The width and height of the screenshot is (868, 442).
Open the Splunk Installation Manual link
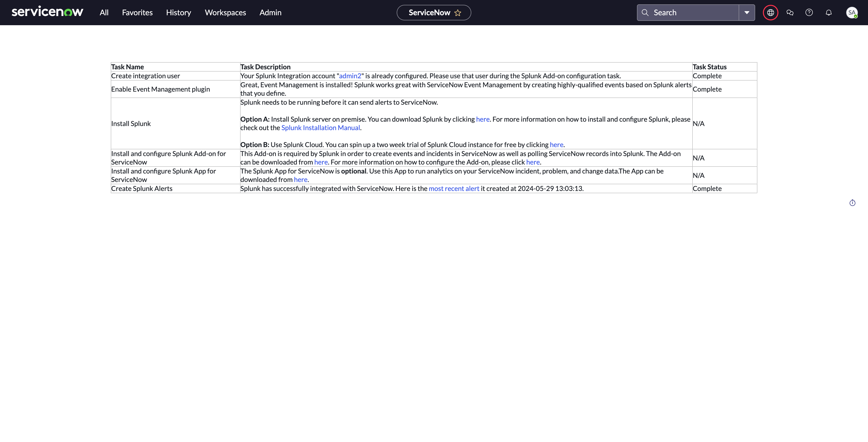click(x=320, y=128)
